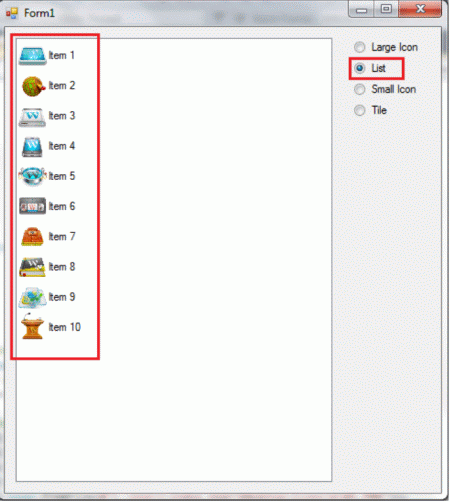Select the Item 1 text label
The height and width of the screenshot is (502, 450).
click(x=62, y=55)
